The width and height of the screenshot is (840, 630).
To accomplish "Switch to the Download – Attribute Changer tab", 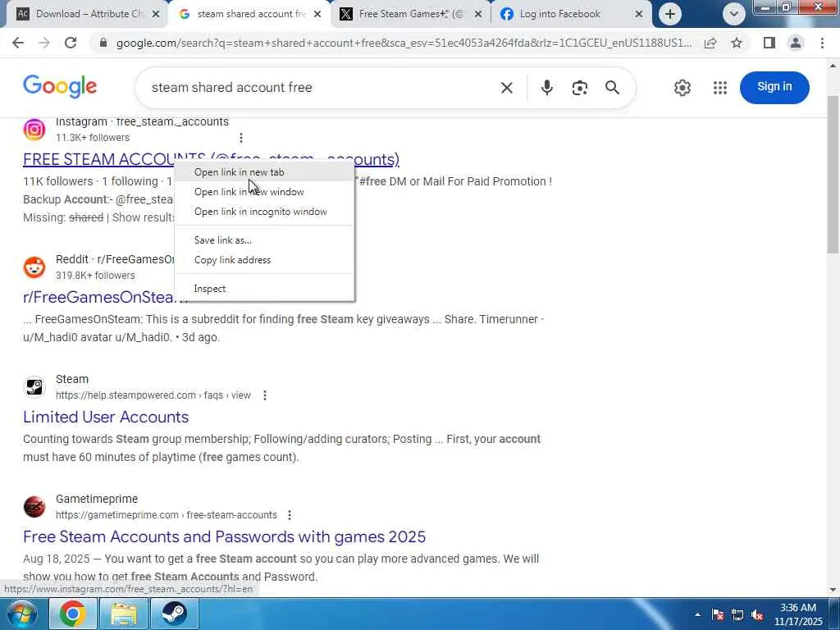I will [85, 14].
